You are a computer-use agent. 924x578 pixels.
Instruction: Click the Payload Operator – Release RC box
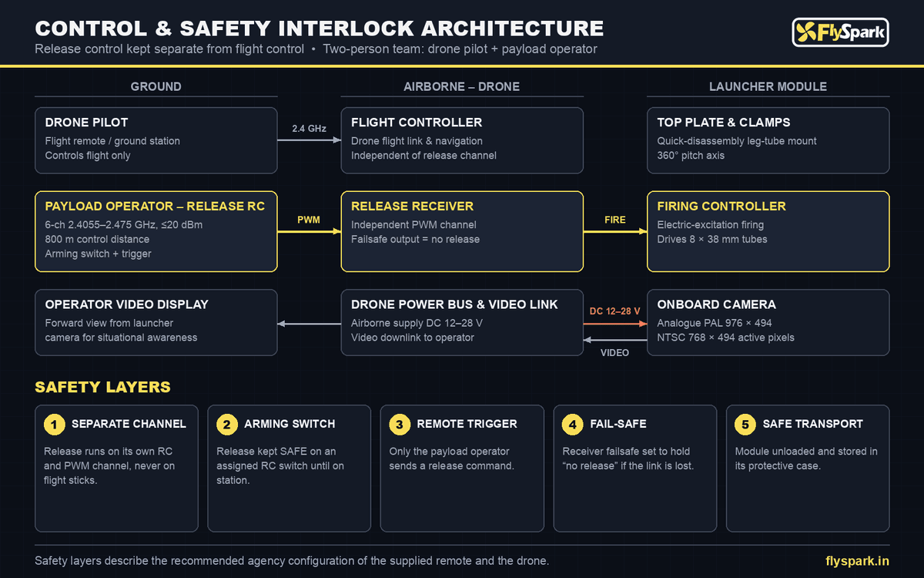click(x=156, y=231)
